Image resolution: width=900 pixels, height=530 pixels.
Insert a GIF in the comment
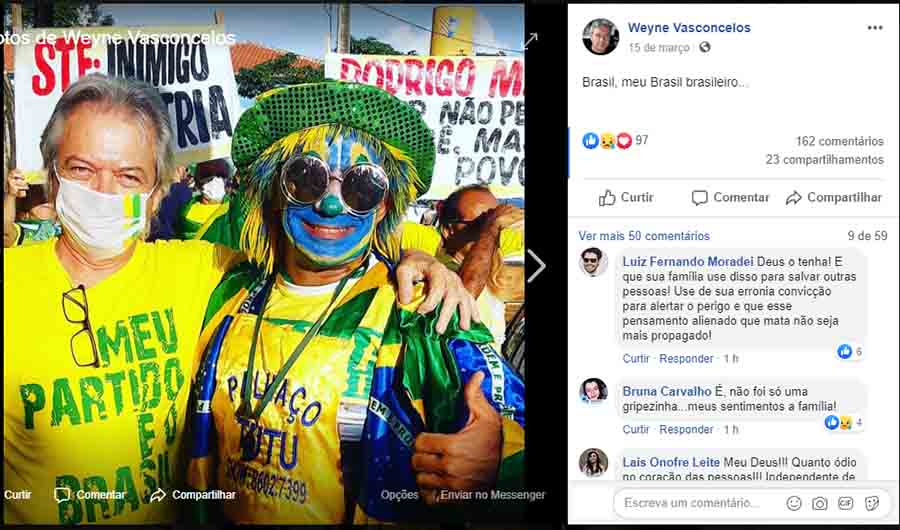pyautogui.click(x=845, y=504)
